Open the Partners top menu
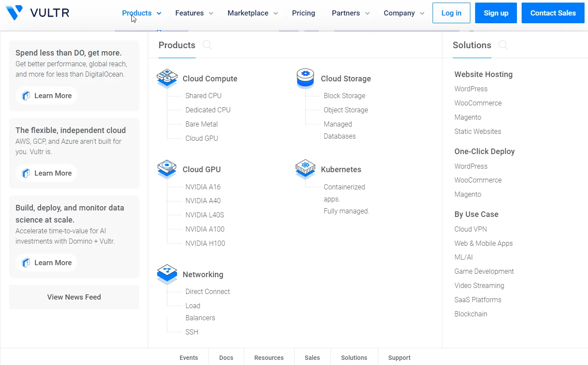 tap(346, 13)
